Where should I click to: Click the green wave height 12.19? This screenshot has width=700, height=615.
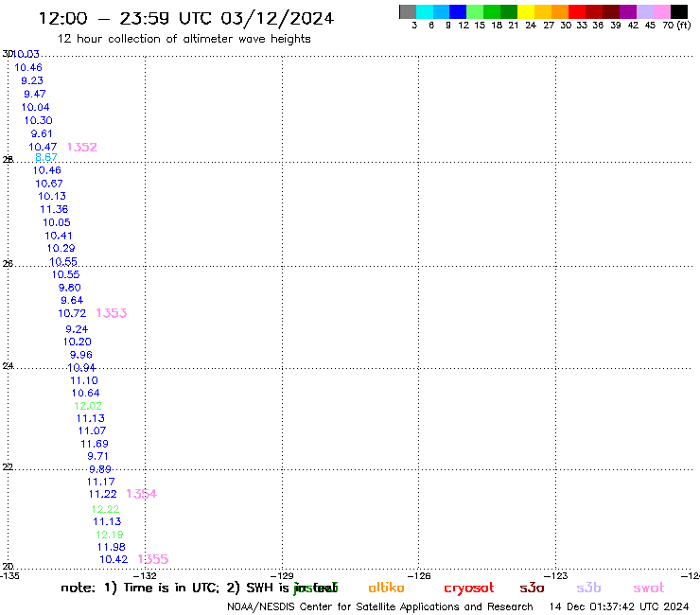pyautogui.click(x=110, y=535)
